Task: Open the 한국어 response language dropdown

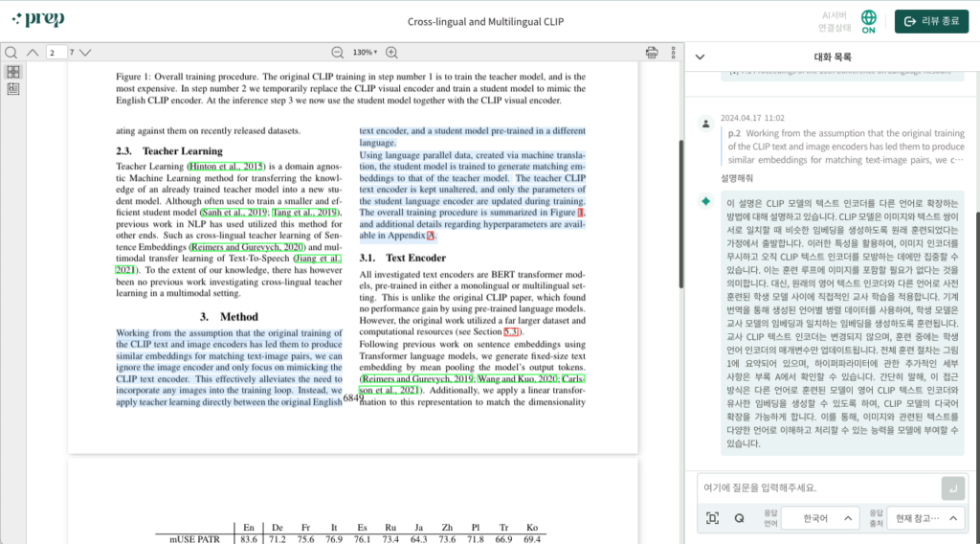Action: (820, 518)
